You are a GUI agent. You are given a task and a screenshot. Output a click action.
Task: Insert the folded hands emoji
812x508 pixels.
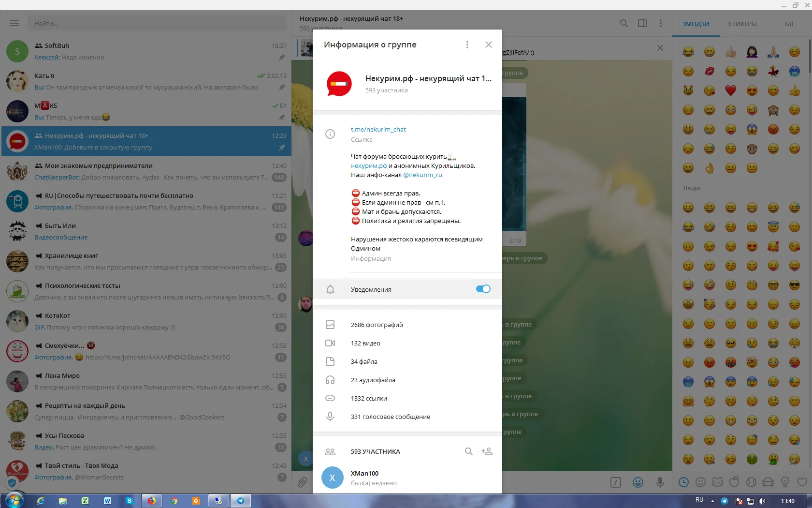pyautogui.click(x=773, y=52)
